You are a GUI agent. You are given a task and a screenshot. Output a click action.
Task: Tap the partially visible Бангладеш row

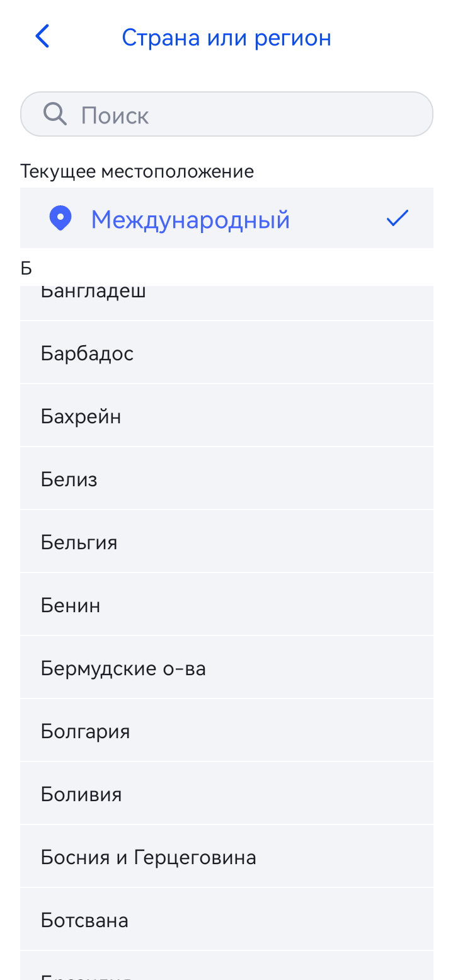coord(227,303)
